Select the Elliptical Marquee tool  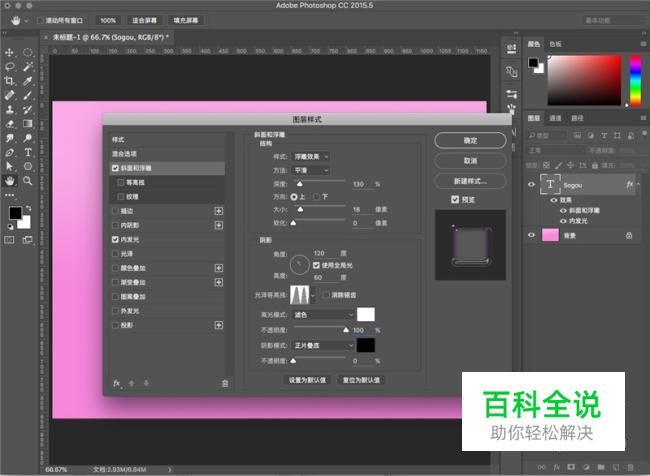pyautogui.click(x=27, y=52)
